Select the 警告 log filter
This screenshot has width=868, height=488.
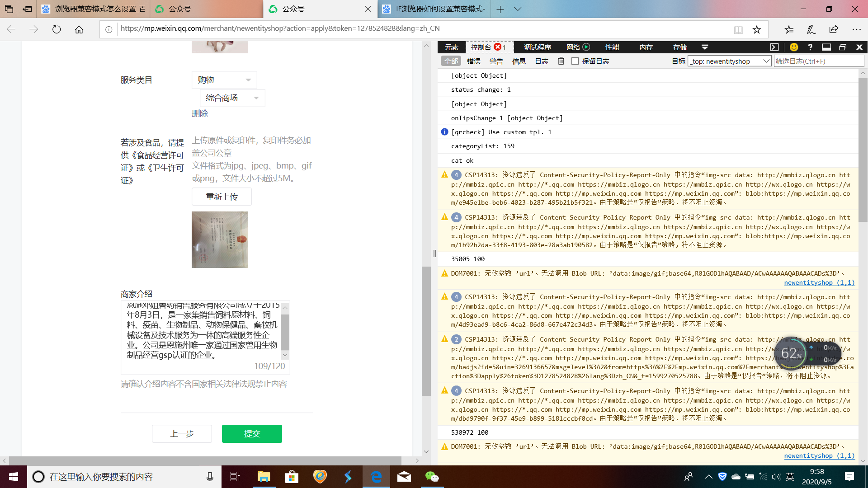tap(496, 61)
